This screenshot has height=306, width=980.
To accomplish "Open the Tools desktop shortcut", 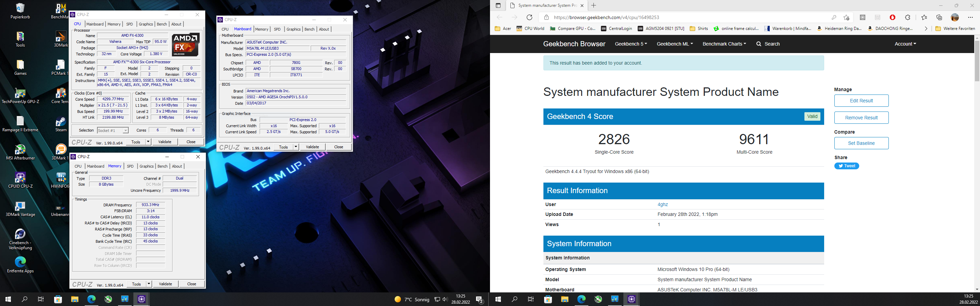I will click(x=20, y=39).
